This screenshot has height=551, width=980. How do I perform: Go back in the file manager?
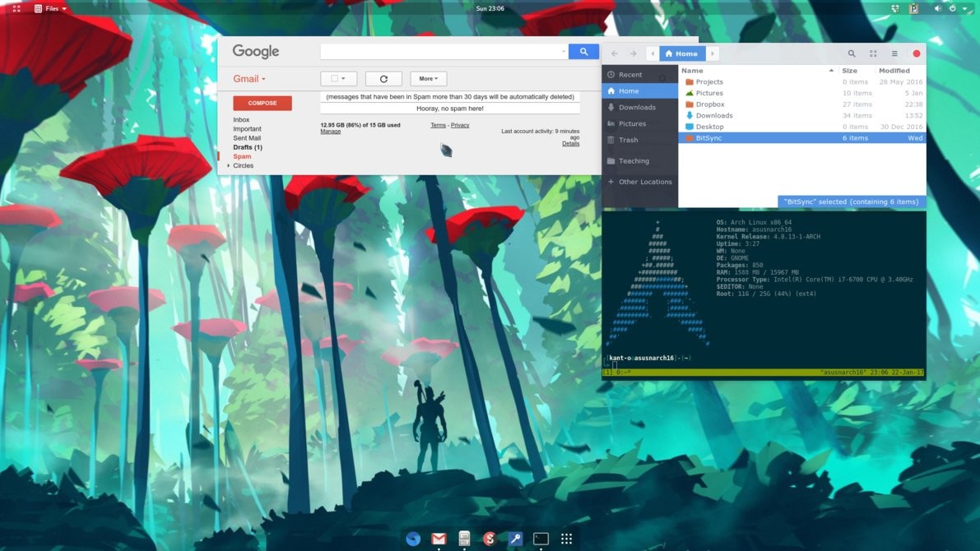615,53
